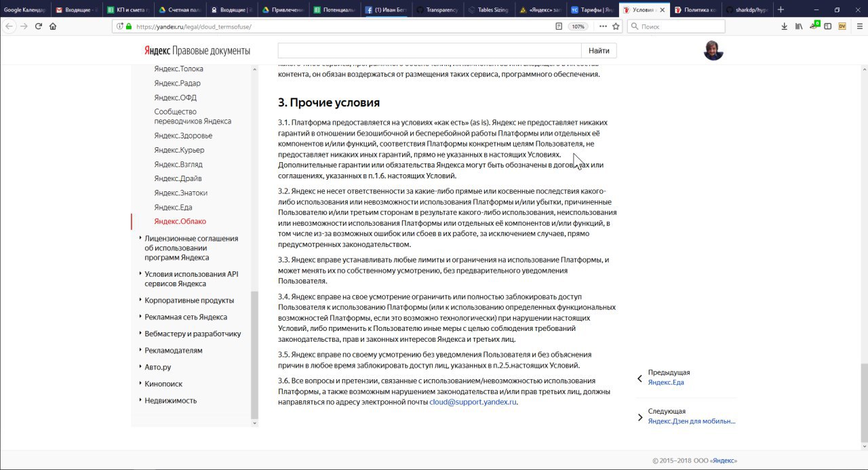The width and height of the screenshot is (868, 470).
Task: Open Яндекс.Знатоки in sidebar
Action: pos(180,193)
